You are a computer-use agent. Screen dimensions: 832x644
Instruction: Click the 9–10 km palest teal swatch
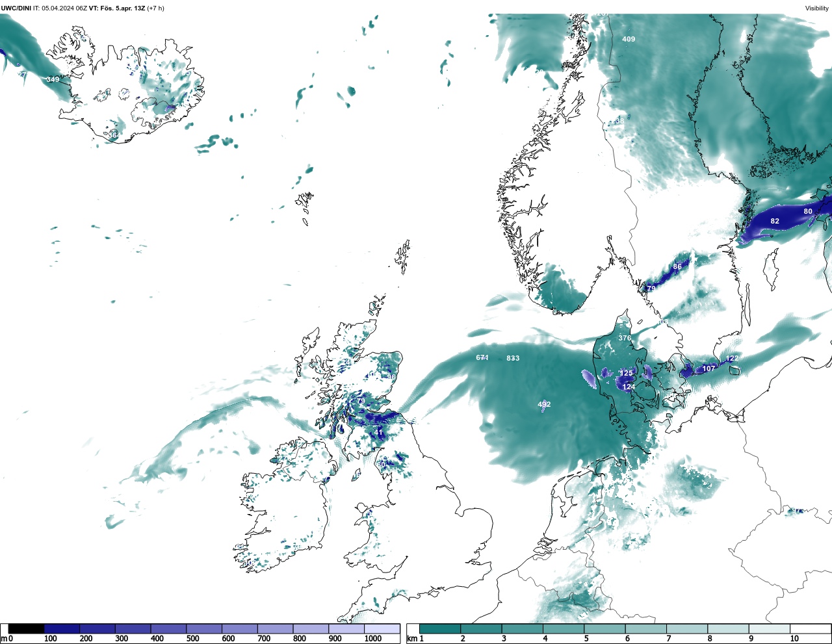click(x=770, y=629)
